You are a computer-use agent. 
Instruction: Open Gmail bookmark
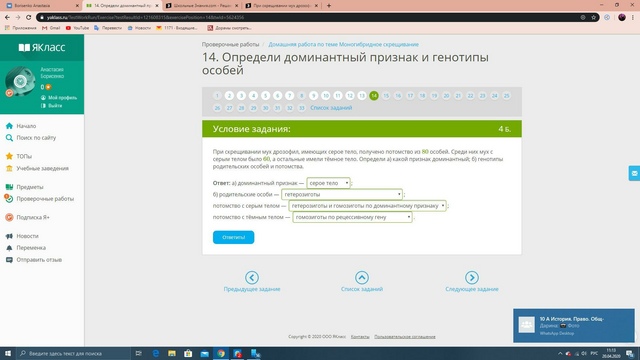51,28
